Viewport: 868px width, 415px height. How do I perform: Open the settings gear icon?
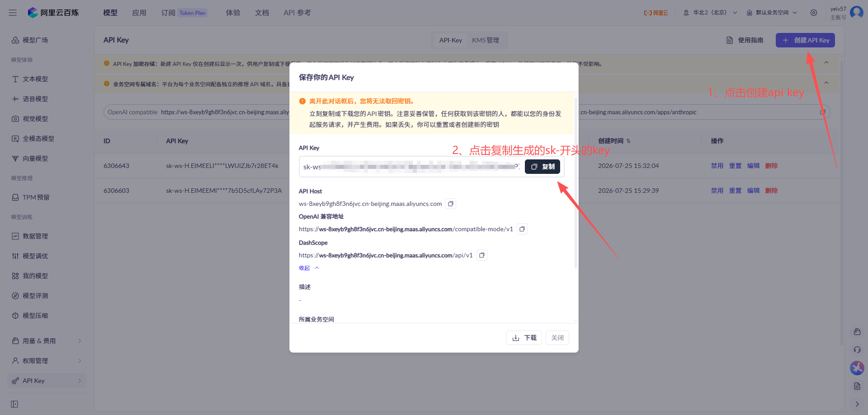pyautogui.click(x=814, y=13)
